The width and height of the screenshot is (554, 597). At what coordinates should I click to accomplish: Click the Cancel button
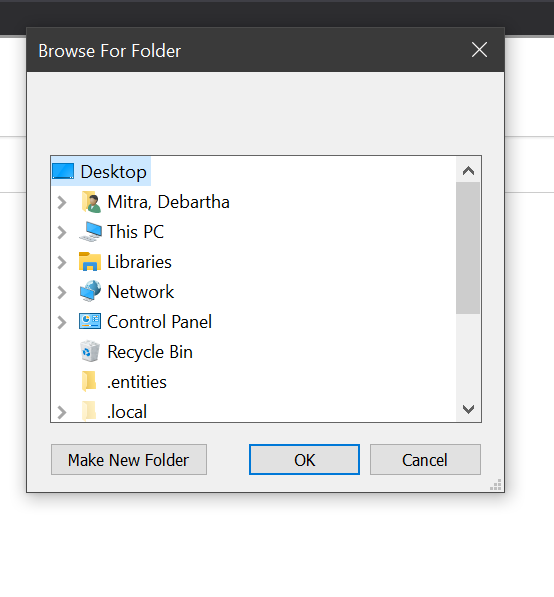pos(425,460)
